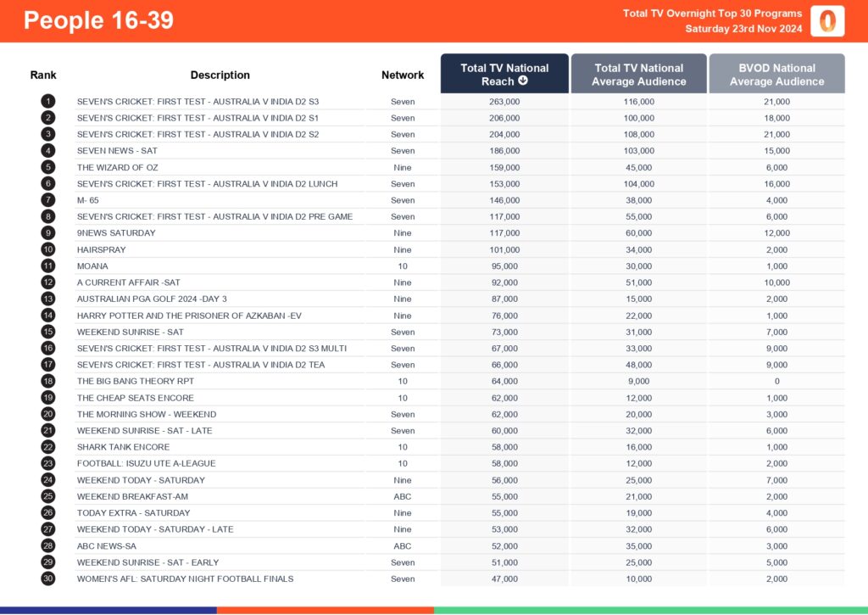Click the Network column header
This screenshot has height=615, width=868.
(x=403, y=75)
